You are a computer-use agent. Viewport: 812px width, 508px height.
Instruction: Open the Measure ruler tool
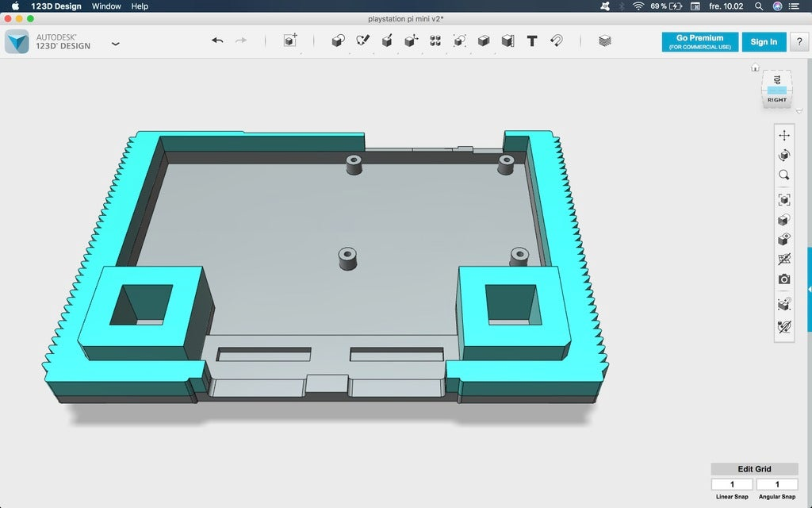point(507,41)
